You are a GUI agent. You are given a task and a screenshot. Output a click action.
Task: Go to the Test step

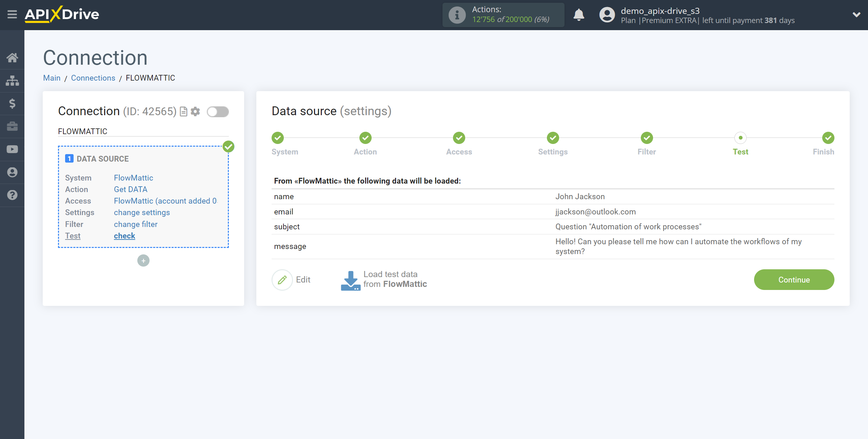(x=741, y=138)
